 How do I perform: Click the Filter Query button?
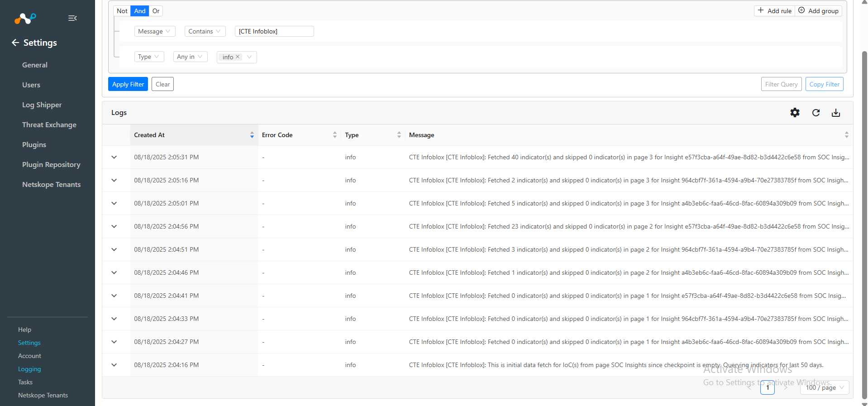click(781, 84)
